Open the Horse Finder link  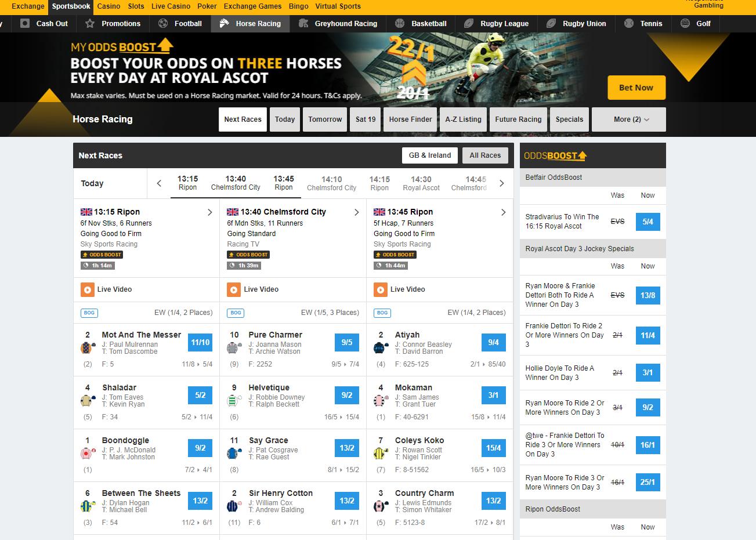click(x=410, y=119)
